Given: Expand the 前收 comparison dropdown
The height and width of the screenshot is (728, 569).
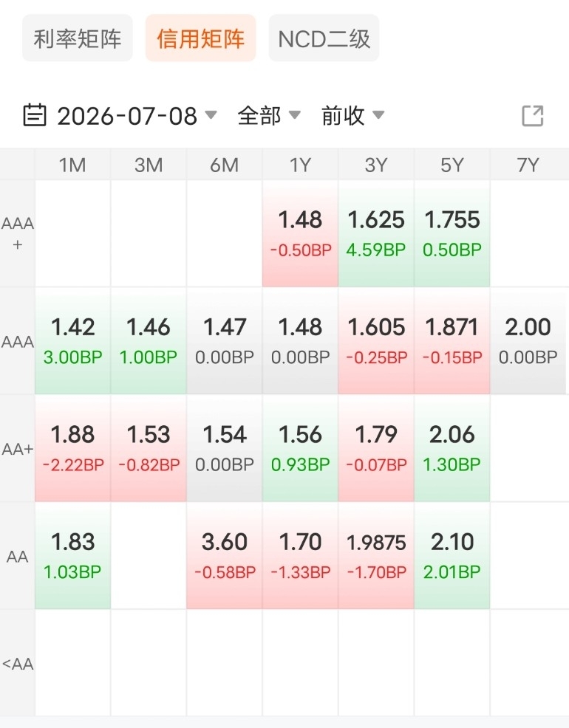Looking at the screenshot, I should tap(352, 115).
